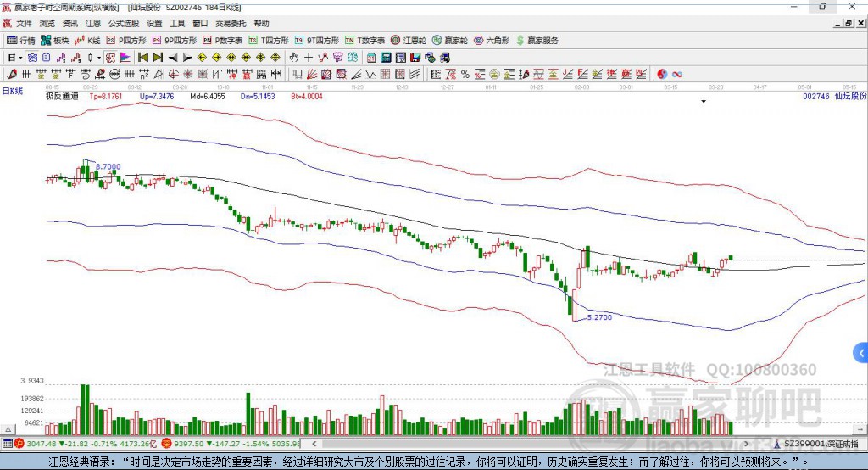Toggle the rainbow gradient chart icon
This screenshot has width=868, height=470.
point(125,58)
